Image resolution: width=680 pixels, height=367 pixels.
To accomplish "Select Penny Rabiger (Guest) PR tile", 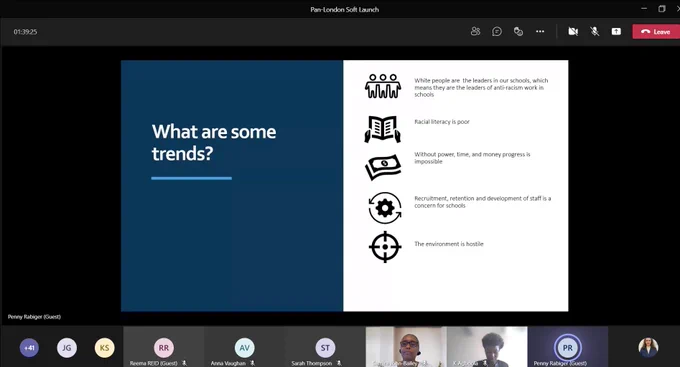I will 568,347.
